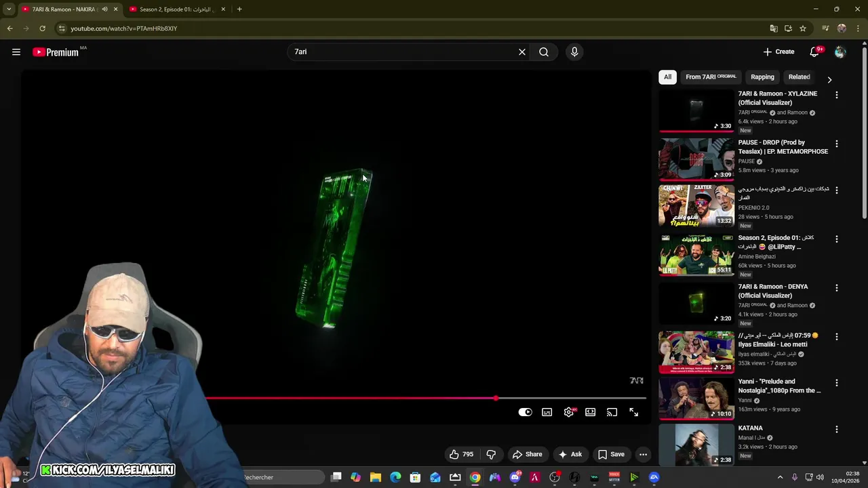The image size is (868, 488).
Task: Select the From 7ARI ORIGINAL chip
Action: (711, 77)
